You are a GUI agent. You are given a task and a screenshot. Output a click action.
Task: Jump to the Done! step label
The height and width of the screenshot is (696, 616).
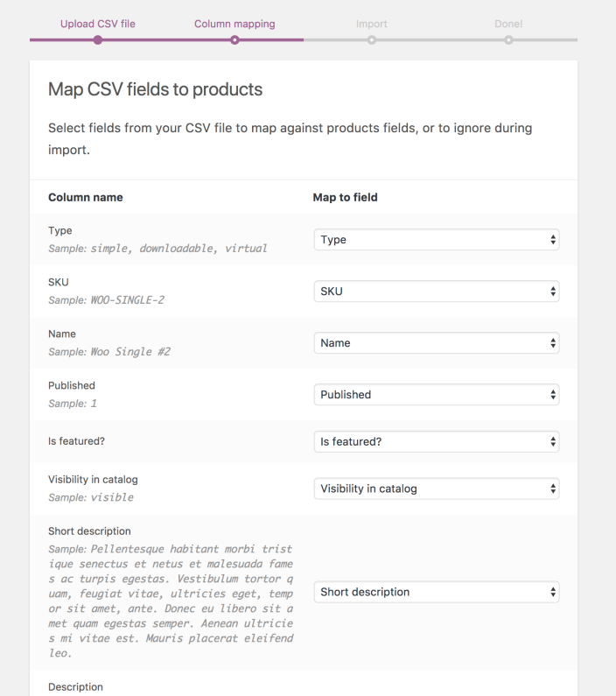click(x=508, y=24)
